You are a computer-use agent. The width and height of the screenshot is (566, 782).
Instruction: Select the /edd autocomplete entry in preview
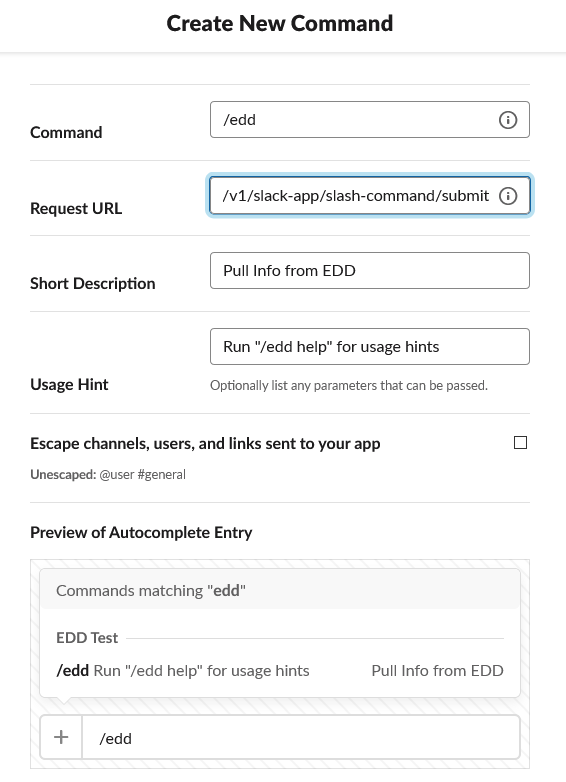(280, 671)
